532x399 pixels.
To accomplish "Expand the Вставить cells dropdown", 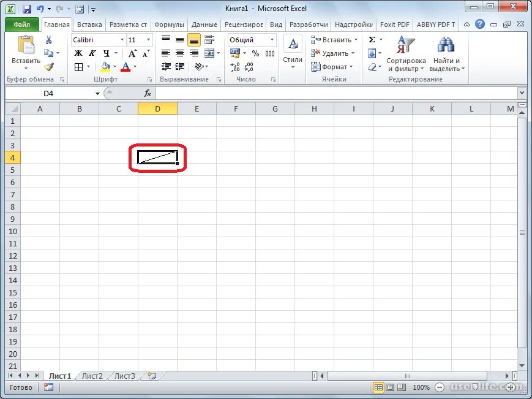I will point(356,40).
